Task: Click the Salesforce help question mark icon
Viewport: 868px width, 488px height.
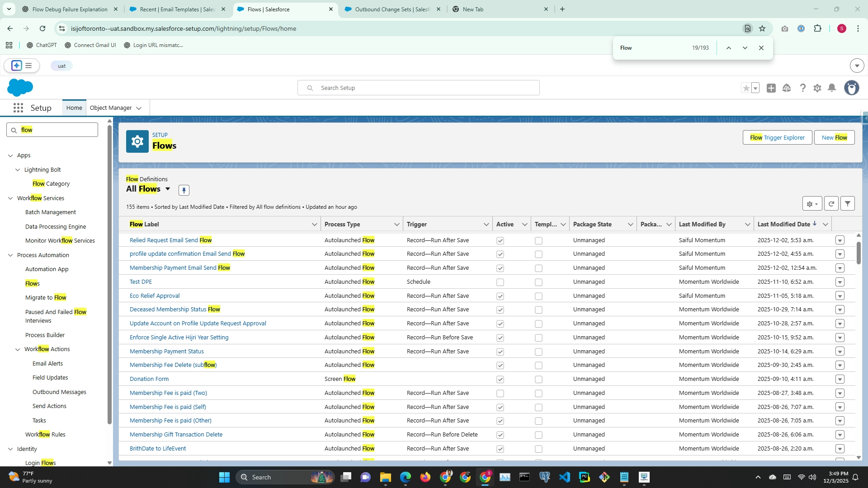Action: pos(802,88)
